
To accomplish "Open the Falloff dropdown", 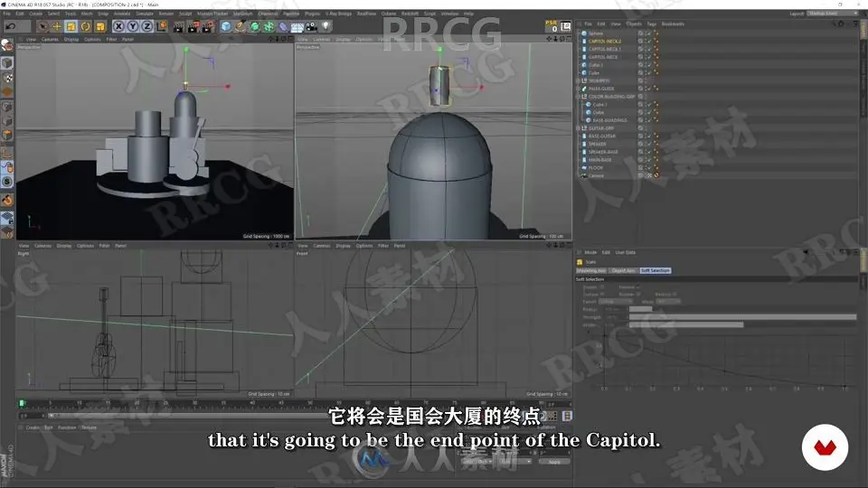I will [615, 302].
